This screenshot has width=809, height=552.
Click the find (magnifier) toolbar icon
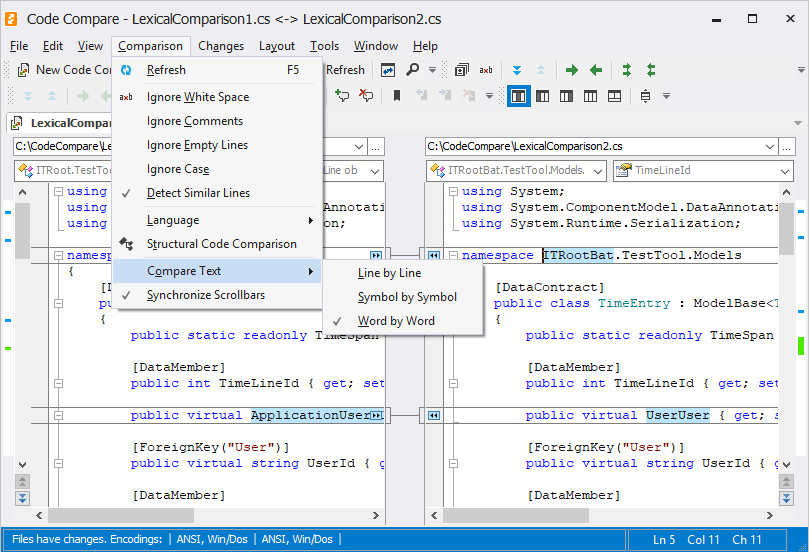click(x=414, y=70)
